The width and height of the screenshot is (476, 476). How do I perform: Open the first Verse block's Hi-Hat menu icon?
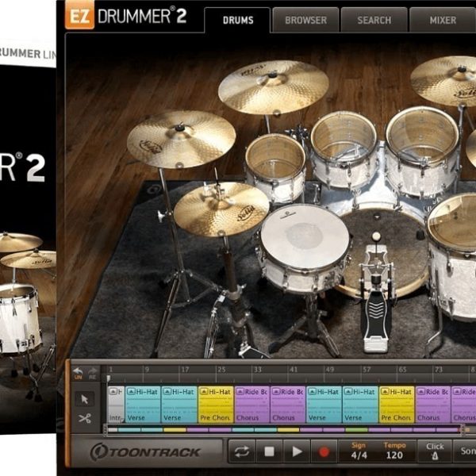[131, 392]
